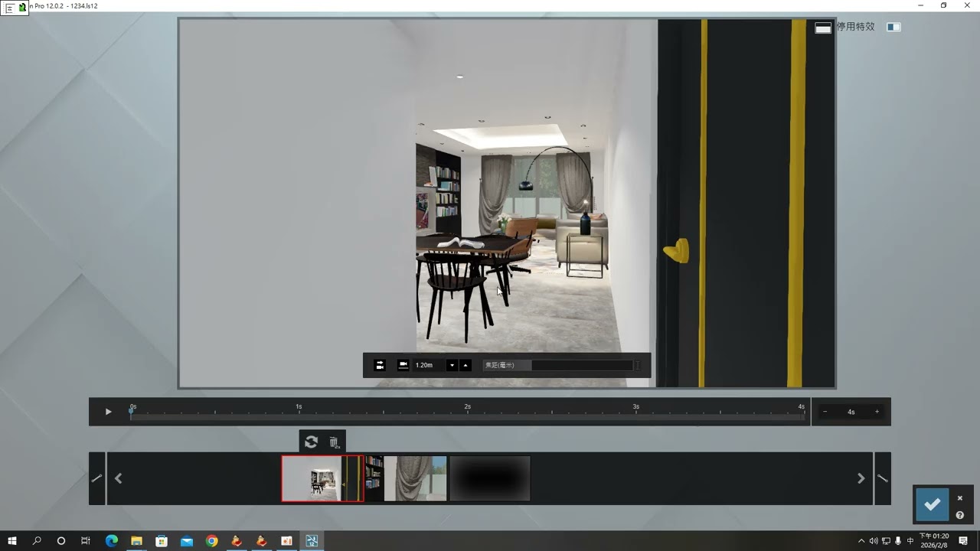Select the black blank keyframe thumbnail
The width and height of the screenshot is (980, 551).
tap(490, 478)
